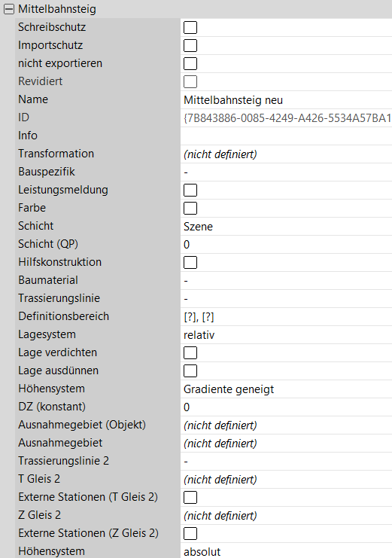The image size is (392, 558).
Task: Open Höhensystem value Gradiente geneigt
Action: [x=286, y=389]
